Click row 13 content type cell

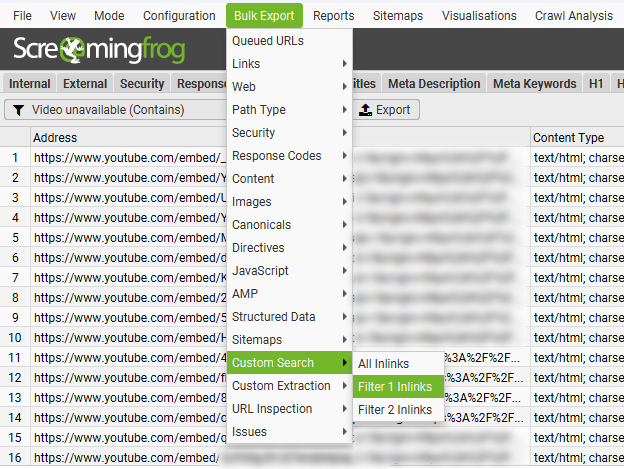(577, 397)
